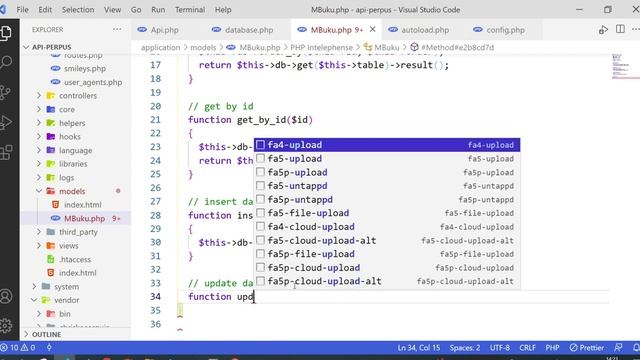Collapse the models folder
This screenshot has width=640, height=360.
click(39, 191)
